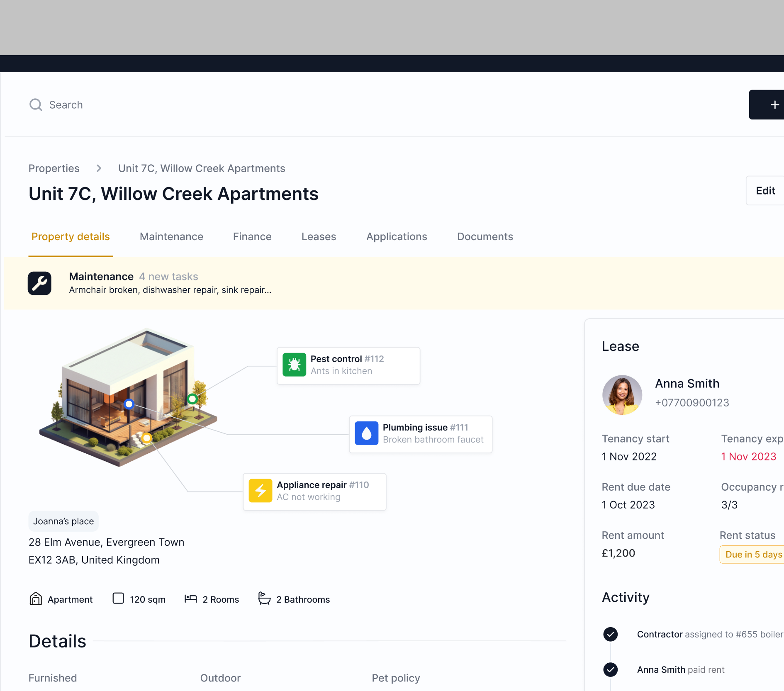Open the Applications tab
The image size is (784, 691).
click(397, 236)
